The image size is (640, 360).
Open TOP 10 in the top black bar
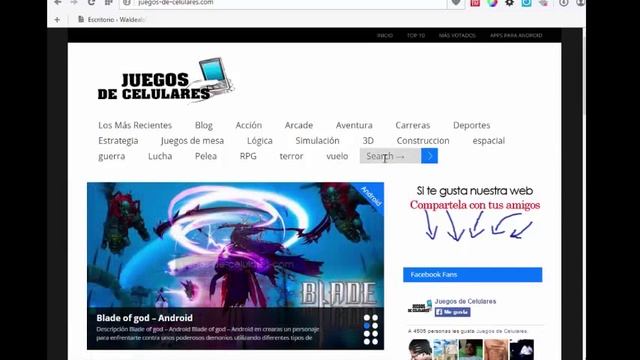pyautogui.click(x=416, y=36)
